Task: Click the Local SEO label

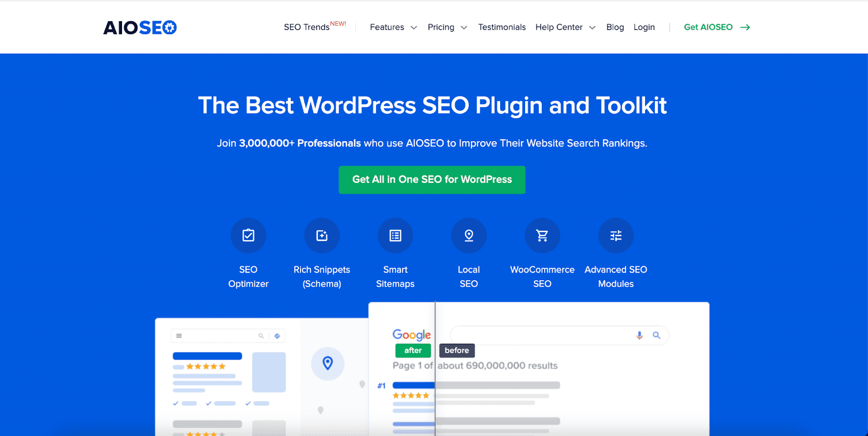Action: (469, 277)
